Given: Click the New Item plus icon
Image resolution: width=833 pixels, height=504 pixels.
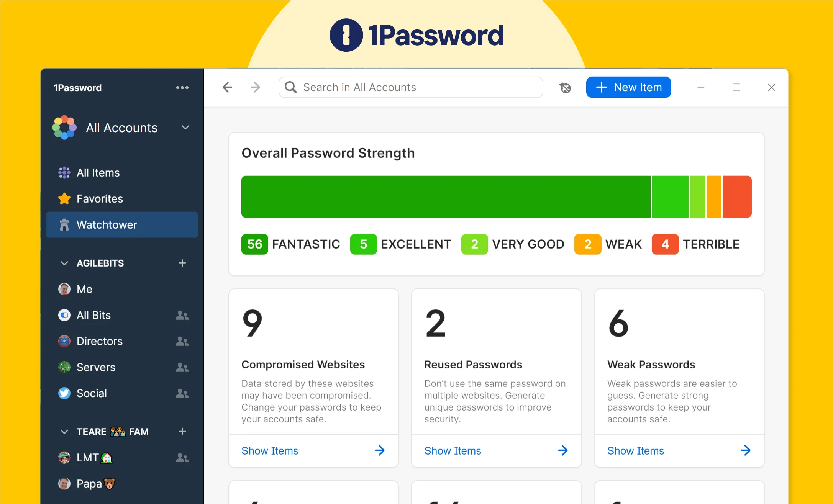Looking at the screenshot, I should click(x=602, y=87).
